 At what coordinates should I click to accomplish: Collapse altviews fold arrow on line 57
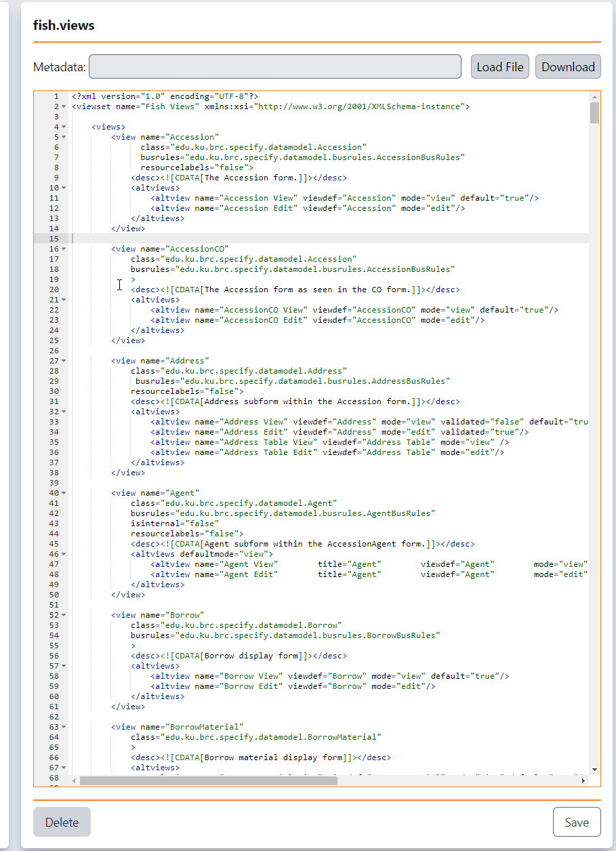coord(64,666)
